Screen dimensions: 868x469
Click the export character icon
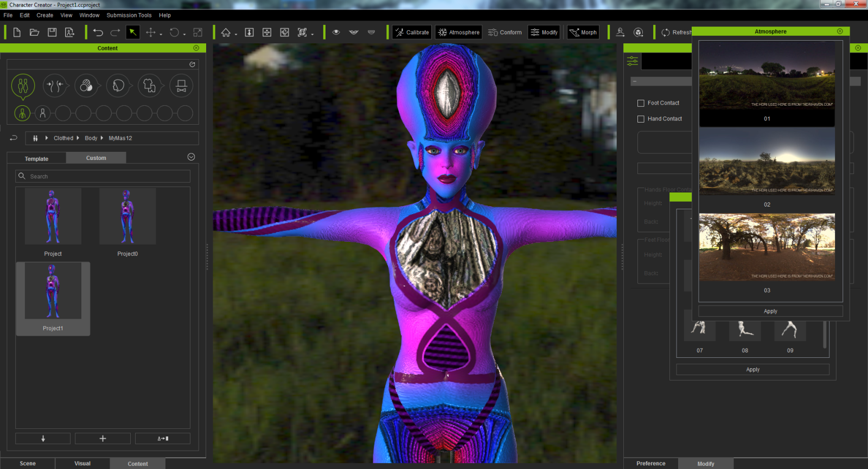click(69, 33)
